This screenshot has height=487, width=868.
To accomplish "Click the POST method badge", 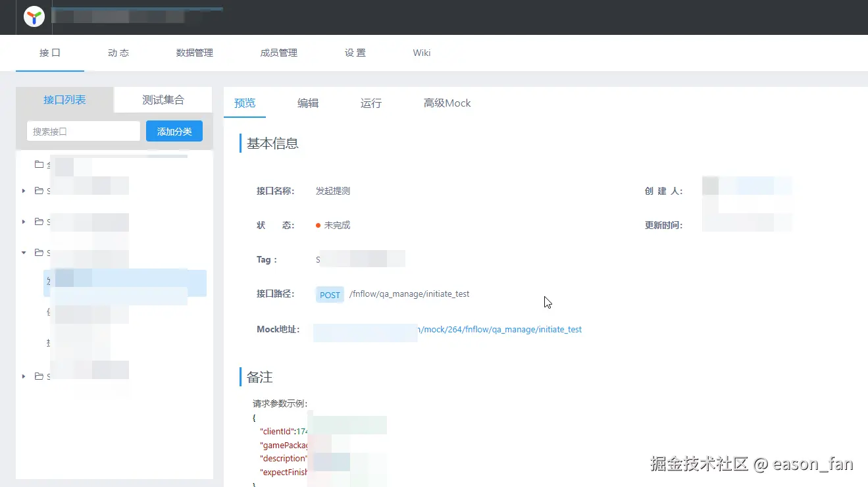I will (330, 295).
